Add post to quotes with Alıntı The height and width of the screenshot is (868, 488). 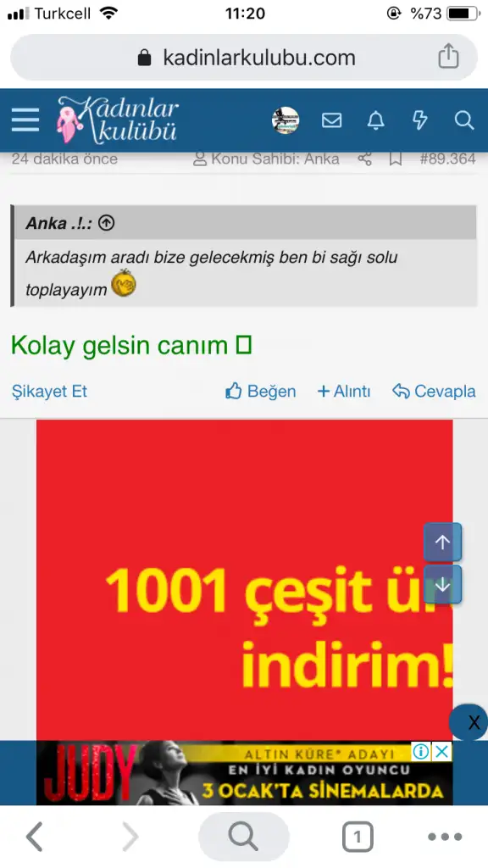(x=344, y=392)
